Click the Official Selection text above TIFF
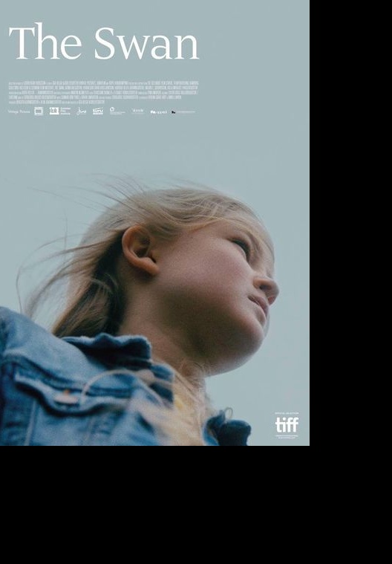The height and width of the screenshot is (564, 392). point(287,413)
